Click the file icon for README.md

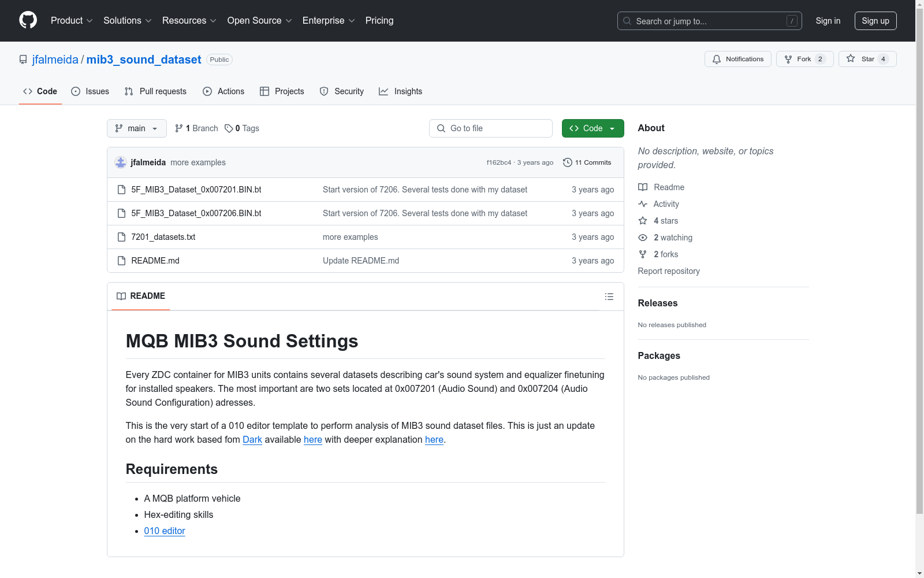[121, 261]
